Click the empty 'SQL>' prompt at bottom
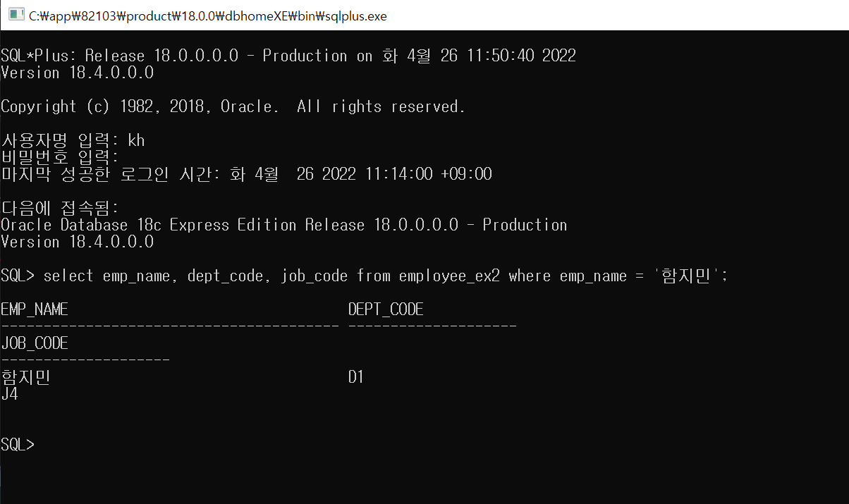 pos(18,445)
